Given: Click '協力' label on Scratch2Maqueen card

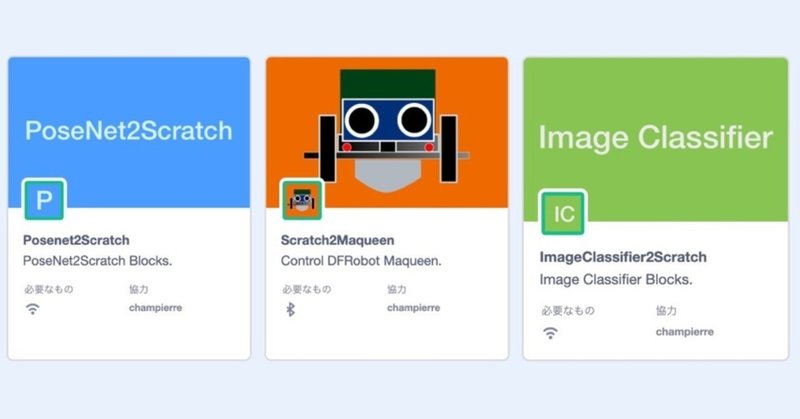Looking at the screenshot, I should click(x=396, y=289).
